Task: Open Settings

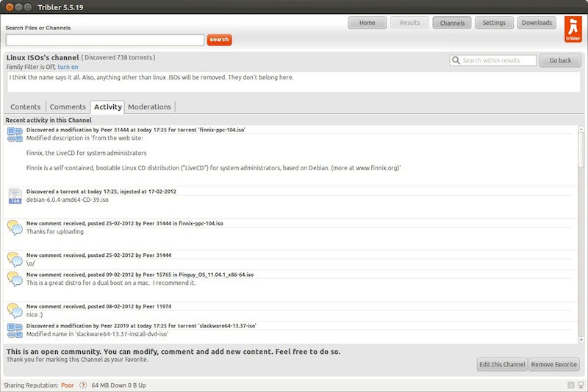Action: (494, 23)
